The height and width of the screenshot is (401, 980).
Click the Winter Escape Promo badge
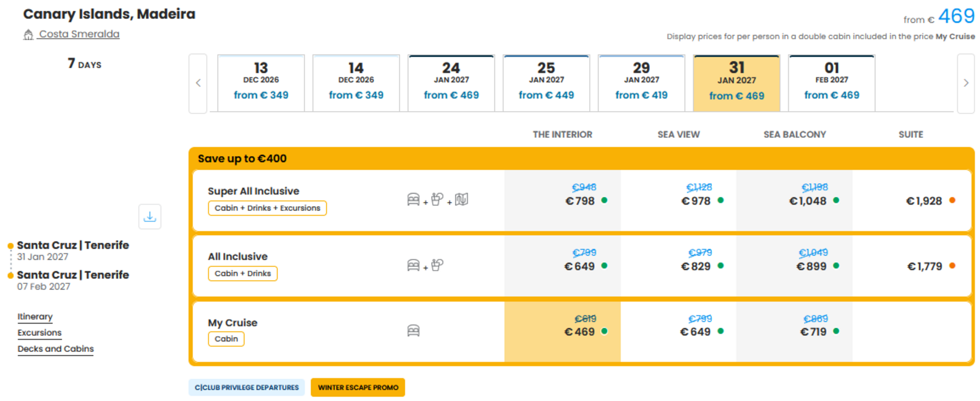(358, 387)
